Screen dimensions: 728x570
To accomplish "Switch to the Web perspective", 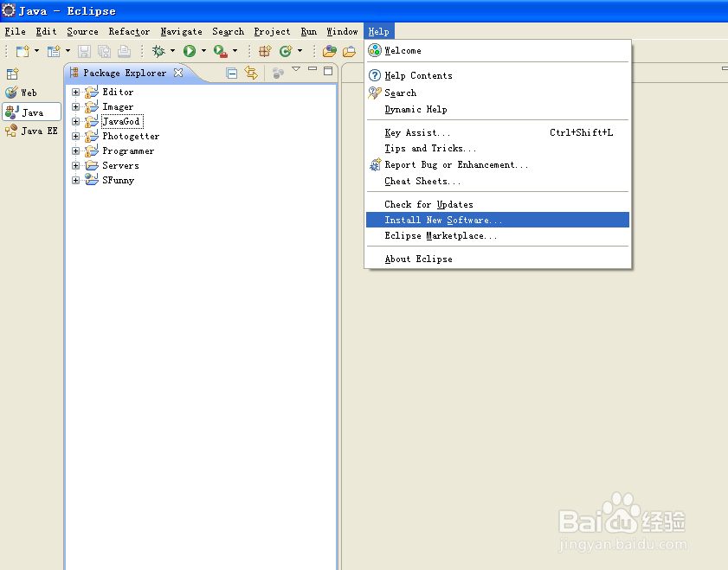I will pos(22,93).
